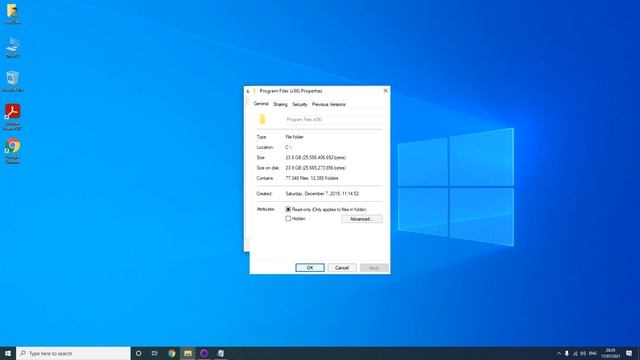Open the Action Center notifications icon
The width and height of the screenshot is (640, 360).
(629, 353)
